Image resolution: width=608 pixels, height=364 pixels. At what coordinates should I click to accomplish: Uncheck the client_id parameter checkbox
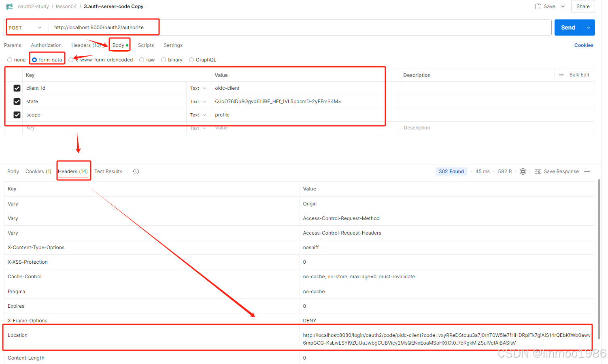[17, 88]
